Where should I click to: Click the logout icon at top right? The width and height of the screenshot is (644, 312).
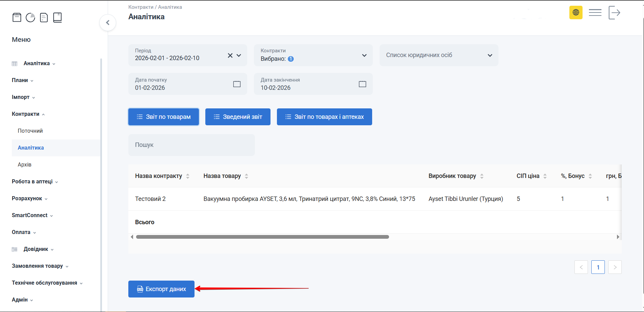tap(614, 12)
